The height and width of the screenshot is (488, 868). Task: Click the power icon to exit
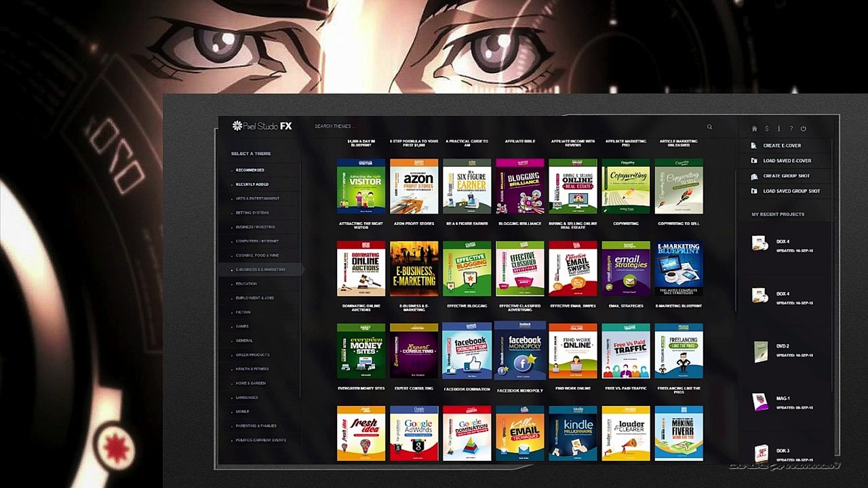coord(804,129)
